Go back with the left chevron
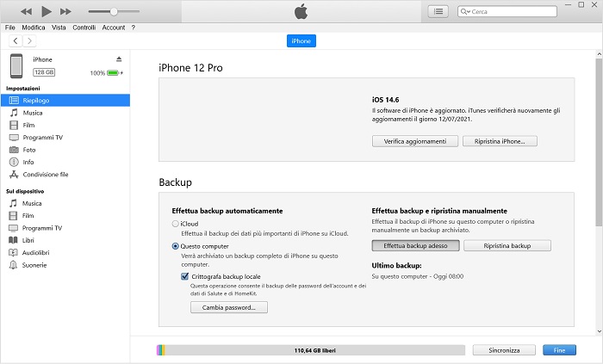 (x=16, y=40)
